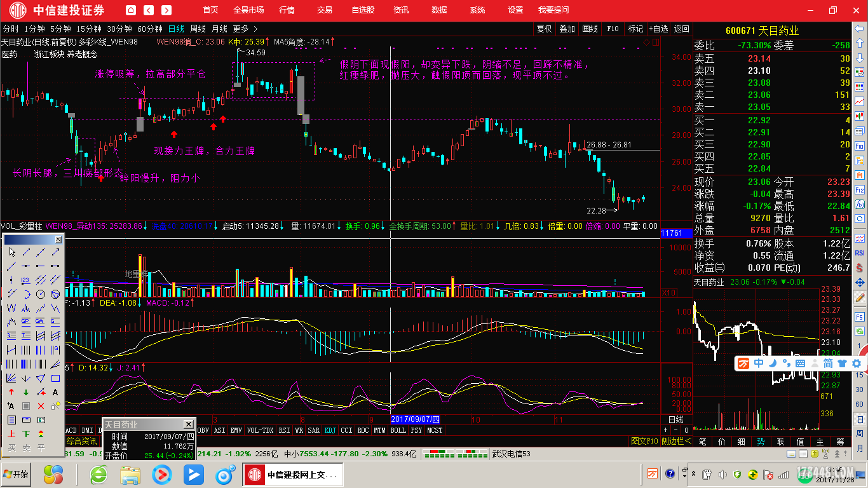Select the rectangle drawing tool
This screenshot has width=868, height=488.
pyautogui.click(x=55, y=377)
